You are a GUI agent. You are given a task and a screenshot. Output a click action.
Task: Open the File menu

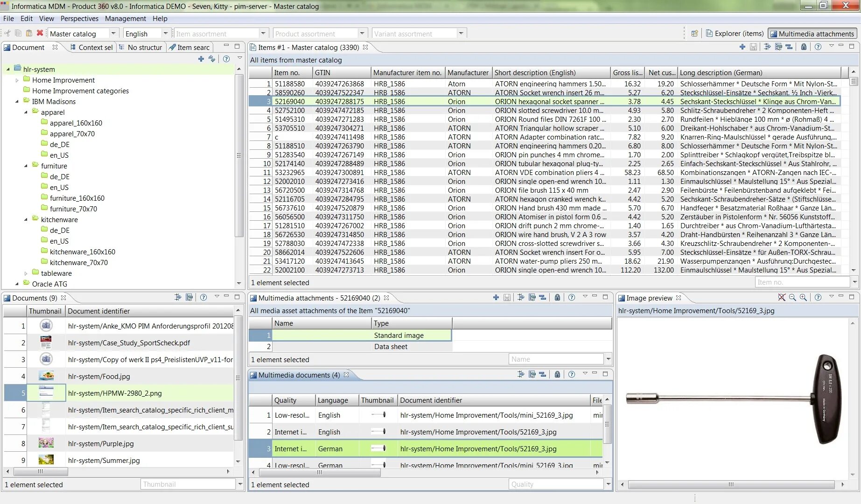8,18
